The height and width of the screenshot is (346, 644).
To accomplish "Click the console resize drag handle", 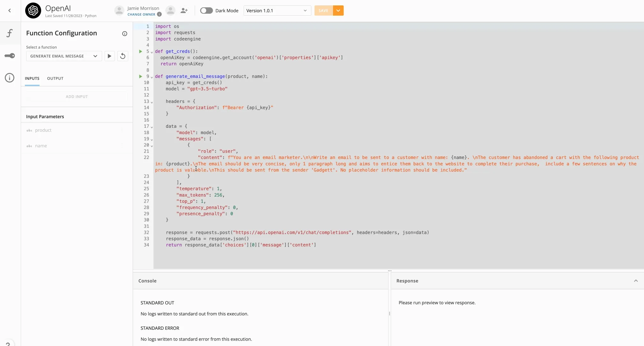I will click(389, 270).
